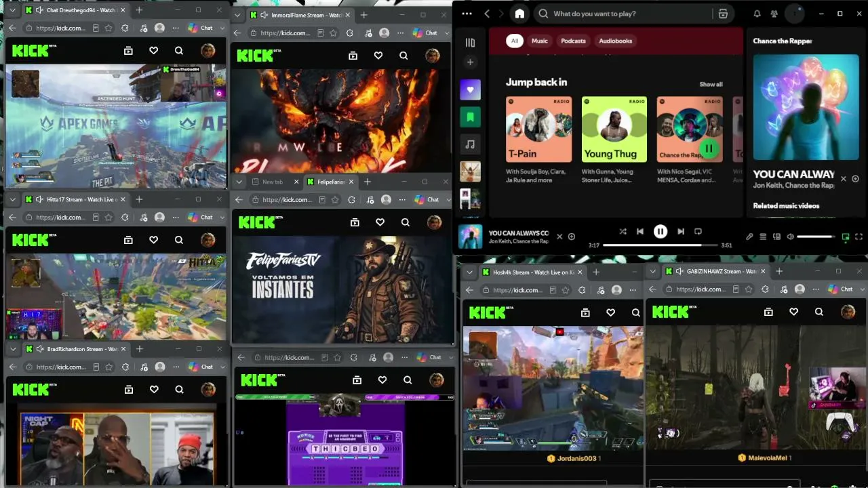Image resolution: width=868 pixels, height=488 pixels.
Task: Expand tab search dropdown in ImmoralFlame window
Action: tap(237, 15)
